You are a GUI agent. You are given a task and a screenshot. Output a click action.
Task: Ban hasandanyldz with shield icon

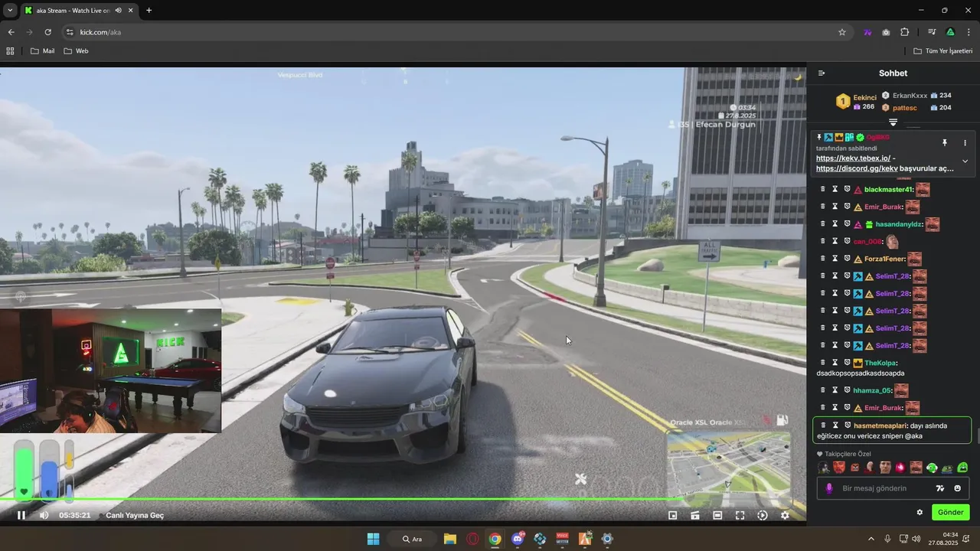[848, 224]
